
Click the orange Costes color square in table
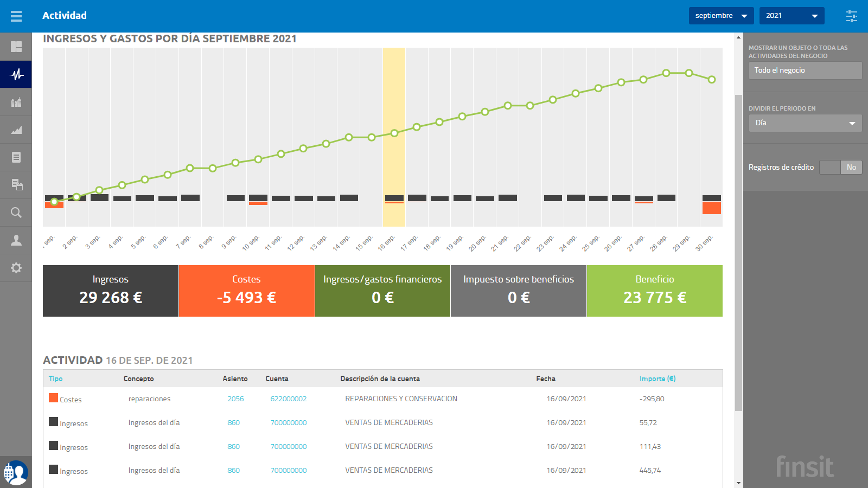[x=53, y=397]
